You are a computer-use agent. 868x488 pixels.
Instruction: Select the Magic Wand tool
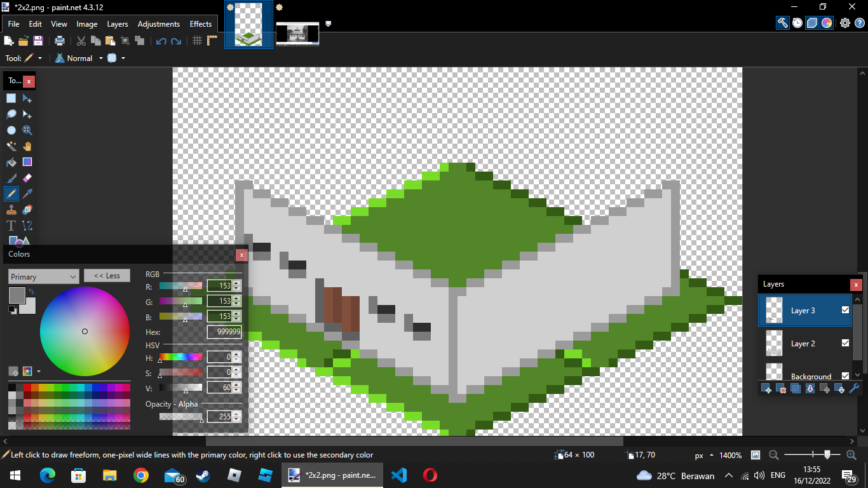tap(11, 146)
